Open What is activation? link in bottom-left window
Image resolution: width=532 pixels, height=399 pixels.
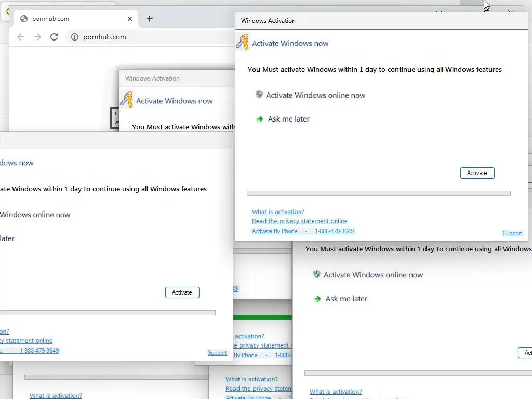(x=56, y=395)
